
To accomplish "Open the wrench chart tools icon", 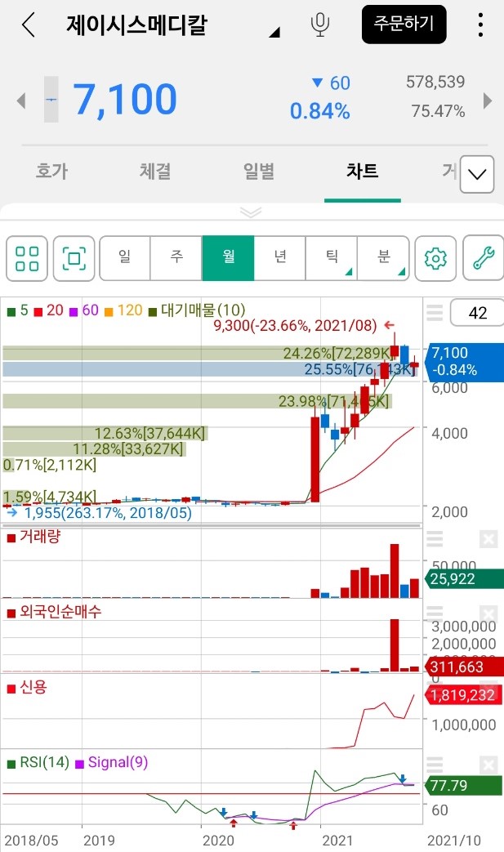I will pos(483,259).
